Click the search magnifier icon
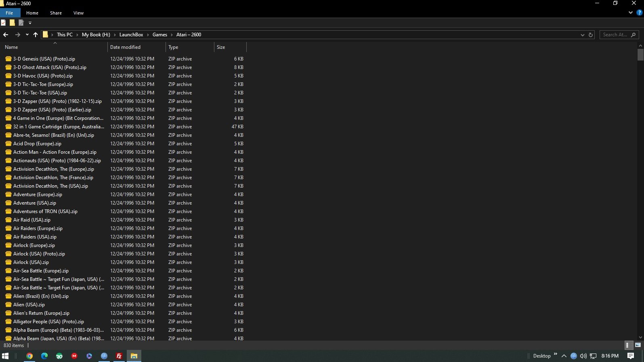 (633, 35)
